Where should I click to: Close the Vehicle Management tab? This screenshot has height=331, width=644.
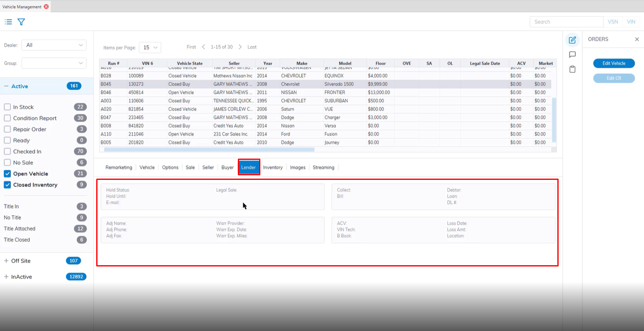46,7
